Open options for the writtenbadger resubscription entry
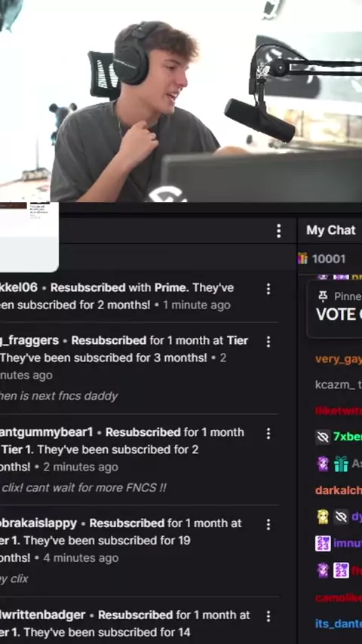Image resolution: width=362 pixels, height=644 pixels. click(x=268, y=616)
